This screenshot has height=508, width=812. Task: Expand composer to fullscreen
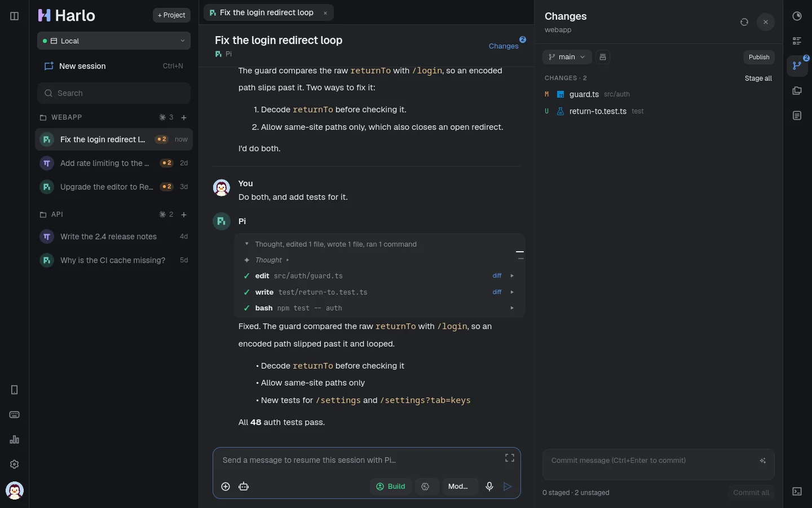pyautogui.click(x=510, y=458)
